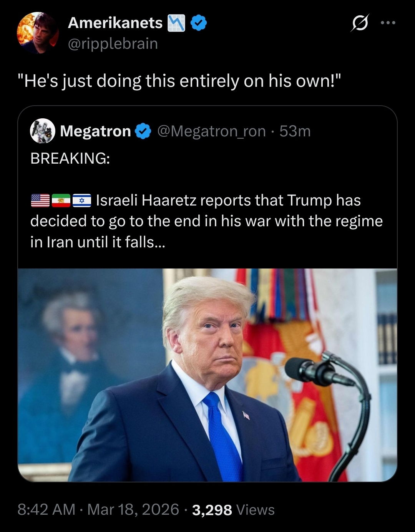This screenshot has width=415, height=532.
Task: Open the attached Trump photo
Action: pos(207,375)
